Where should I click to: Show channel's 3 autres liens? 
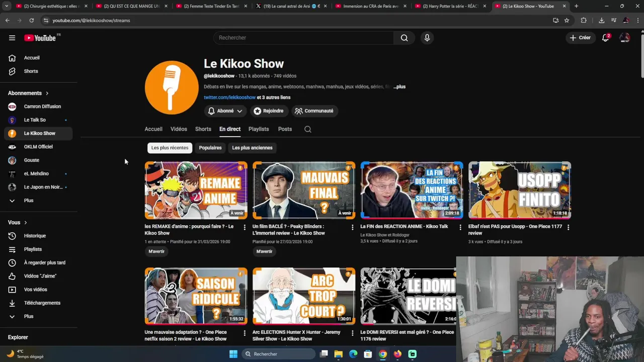point(274,98)
